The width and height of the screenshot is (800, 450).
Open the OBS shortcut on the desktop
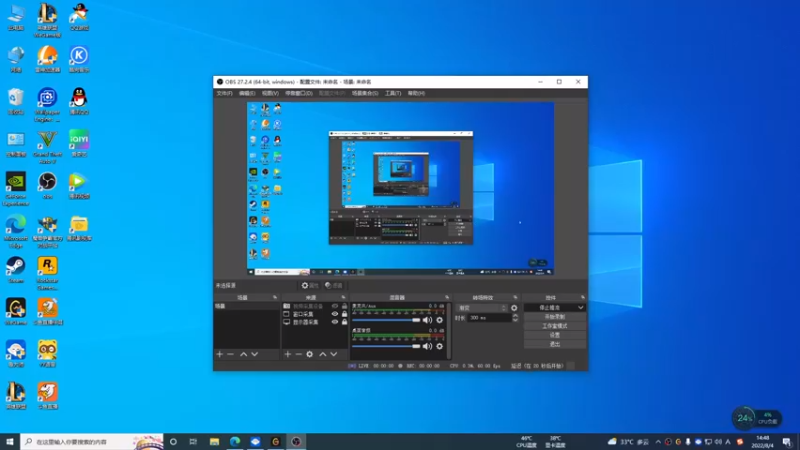pos(47,185)
